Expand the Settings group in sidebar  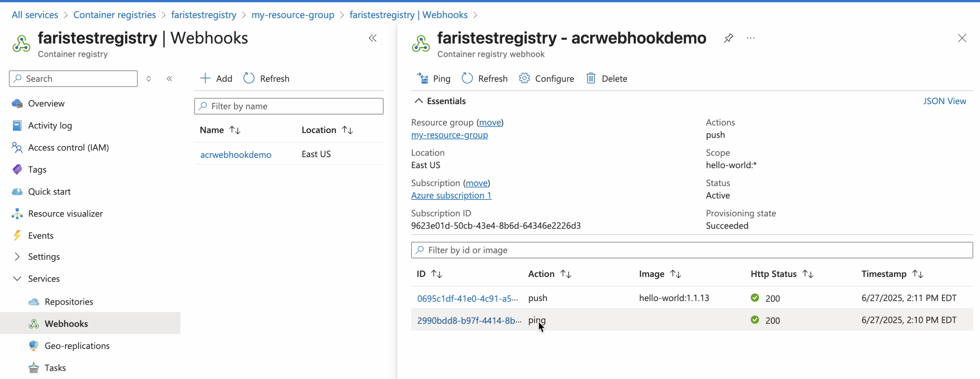(x=17, y=257)
